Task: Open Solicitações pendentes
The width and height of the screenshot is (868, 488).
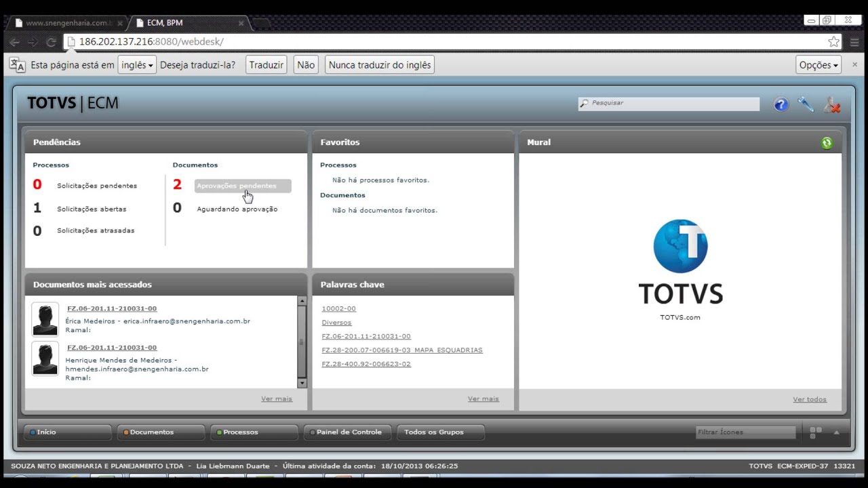Action: click(x=97, y=186)
